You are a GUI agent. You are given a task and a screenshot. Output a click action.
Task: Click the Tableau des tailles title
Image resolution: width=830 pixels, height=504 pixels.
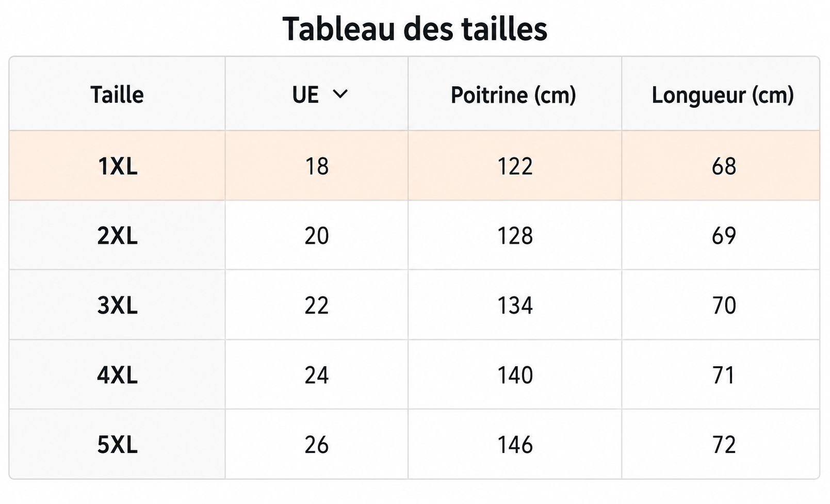coord(415,28)
